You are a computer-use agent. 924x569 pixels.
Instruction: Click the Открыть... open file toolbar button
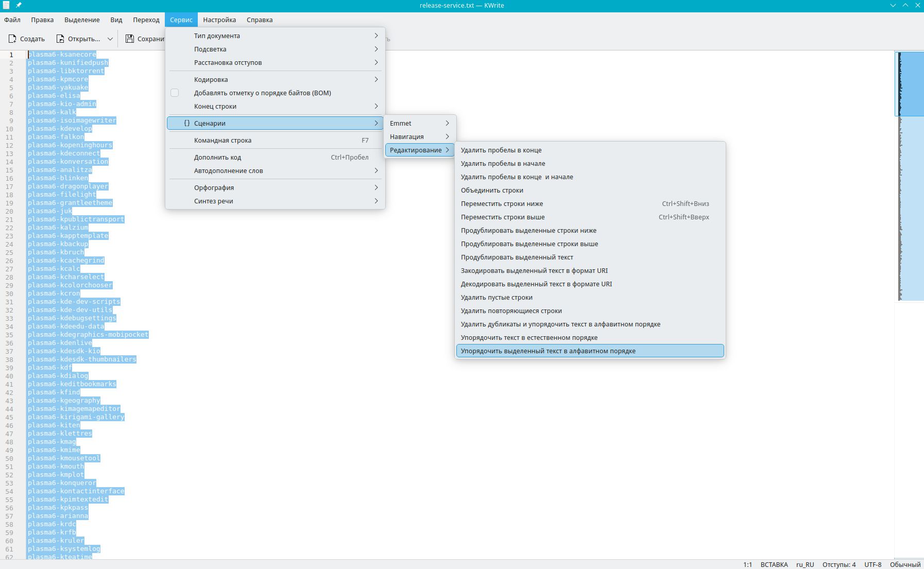[x=78, y=39]
